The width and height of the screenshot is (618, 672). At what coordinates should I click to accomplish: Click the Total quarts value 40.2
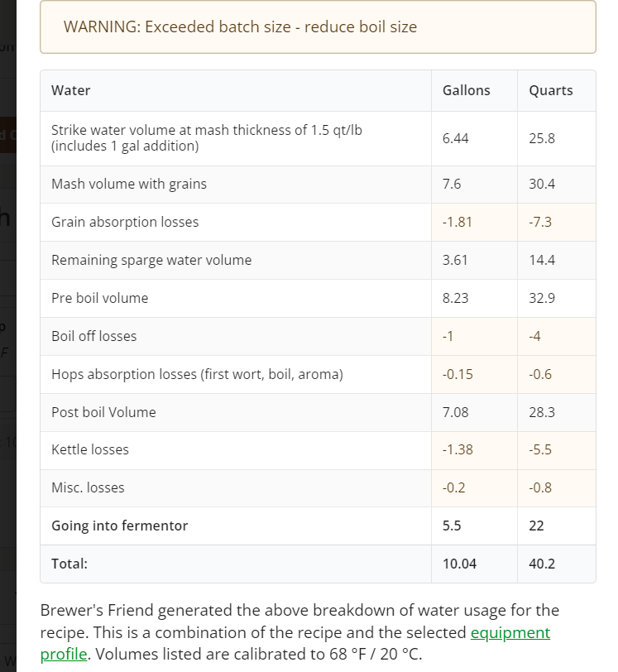[542, 564]
